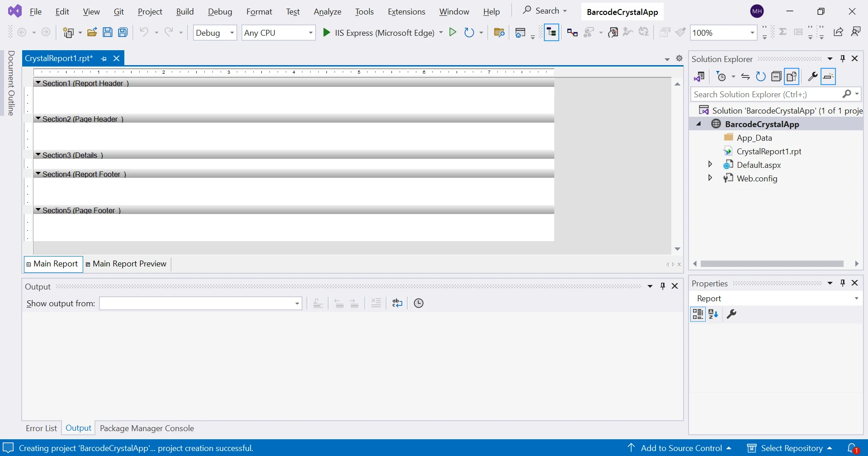Open the Extensions menu
The height and width of the screenshot is (456, 868).
(x=406, y=12)
